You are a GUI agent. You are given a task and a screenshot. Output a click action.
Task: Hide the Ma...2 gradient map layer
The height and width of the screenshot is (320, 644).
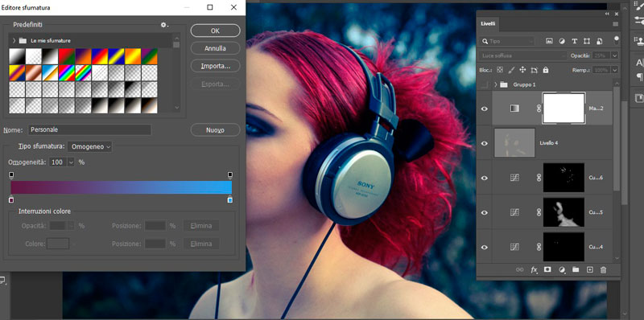485,109
